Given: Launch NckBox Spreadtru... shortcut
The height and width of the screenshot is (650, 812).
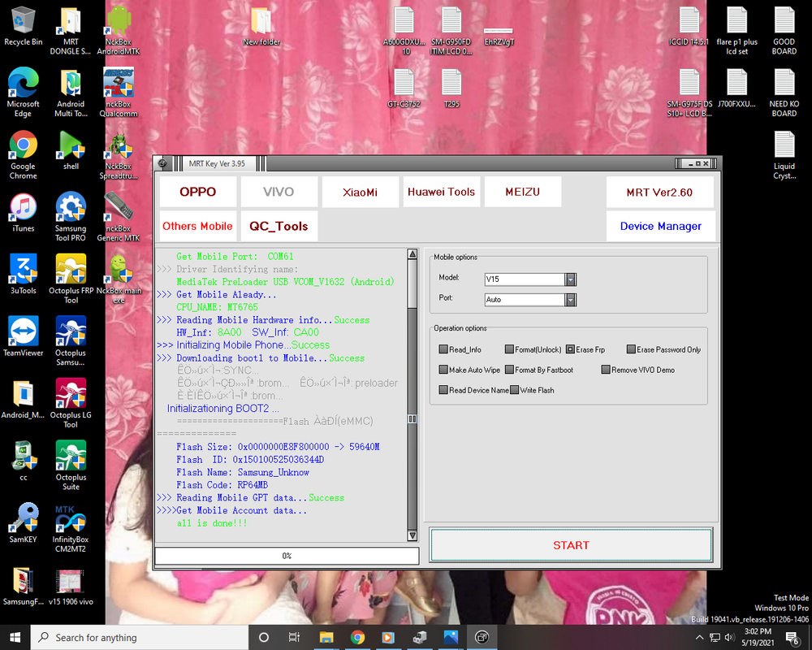Looking at the screenshot, I should click(119, 155).
